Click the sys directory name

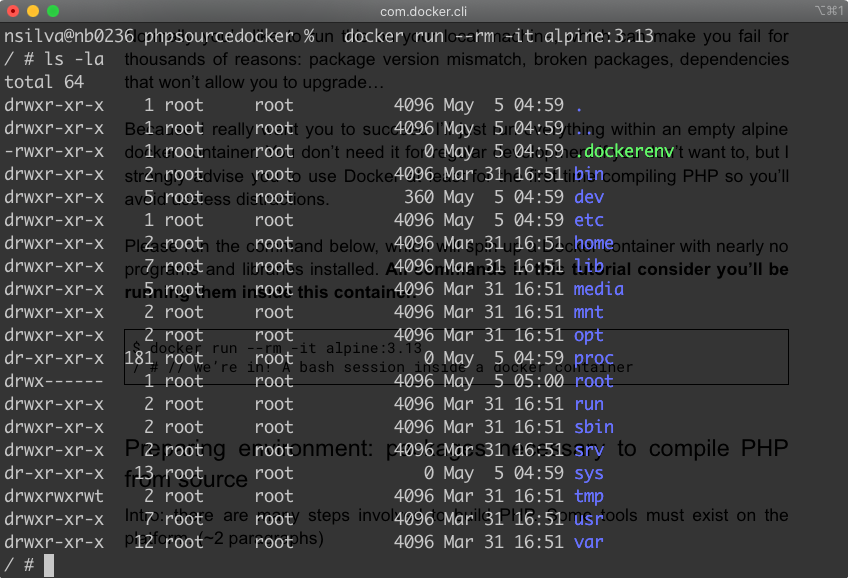pos(589,473)
